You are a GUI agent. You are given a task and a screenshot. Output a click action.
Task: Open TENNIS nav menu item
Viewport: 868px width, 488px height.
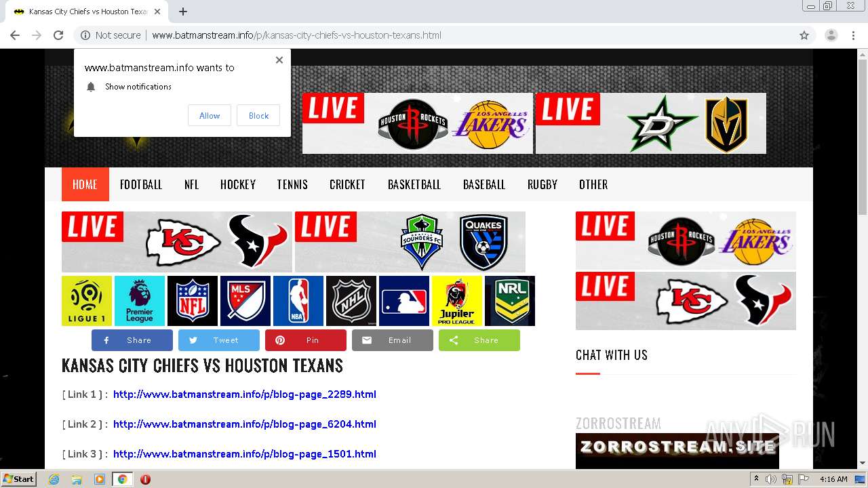click(292, 184)
